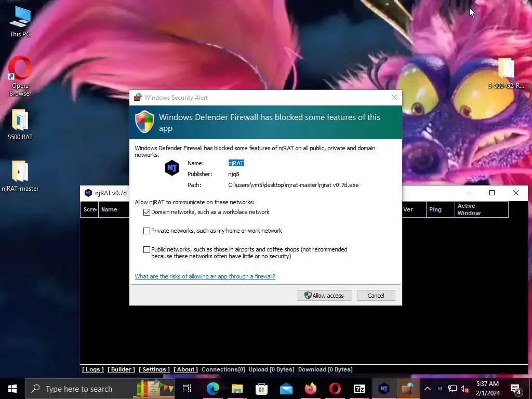Click the njRAT v0.7d title bar icon
This screenshot has width=532, height=399.
pyautogui.click(x=88, y=193)
